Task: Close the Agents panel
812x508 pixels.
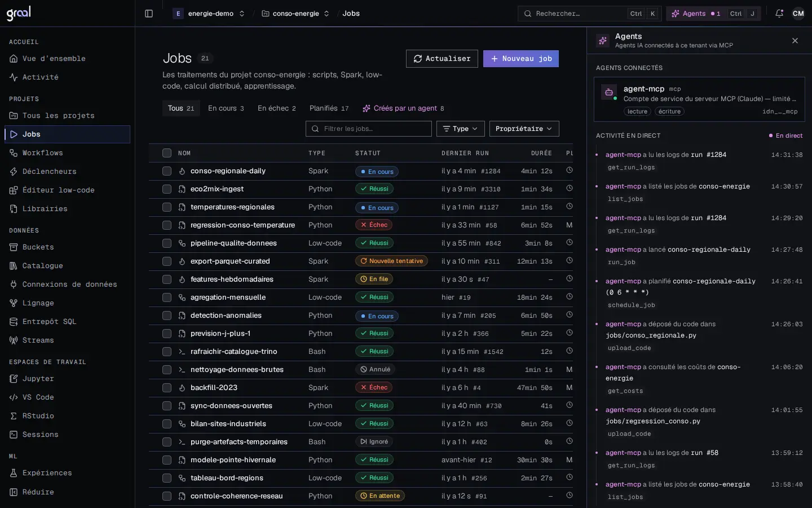Action: [x=795, y=41]
